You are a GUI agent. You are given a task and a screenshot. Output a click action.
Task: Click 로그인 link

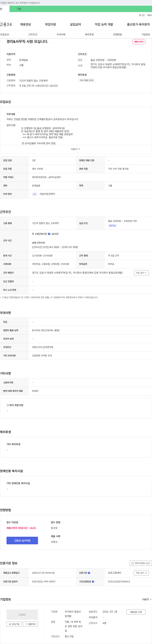tap(142, 15)
